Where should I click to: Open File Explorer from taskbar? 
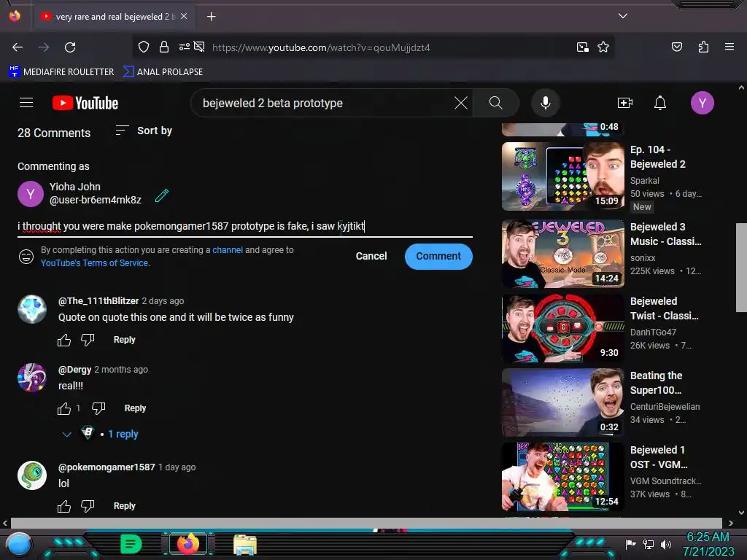[245, 545]
